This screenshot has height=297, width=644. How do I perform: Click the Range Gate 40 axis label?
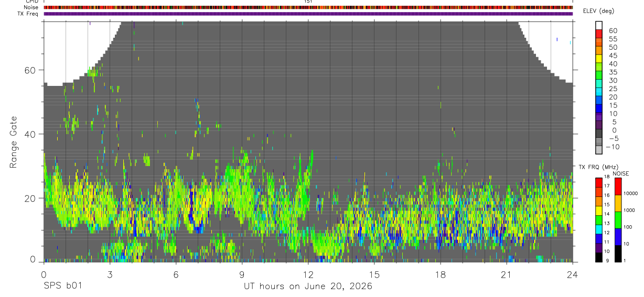click(33, 134)
